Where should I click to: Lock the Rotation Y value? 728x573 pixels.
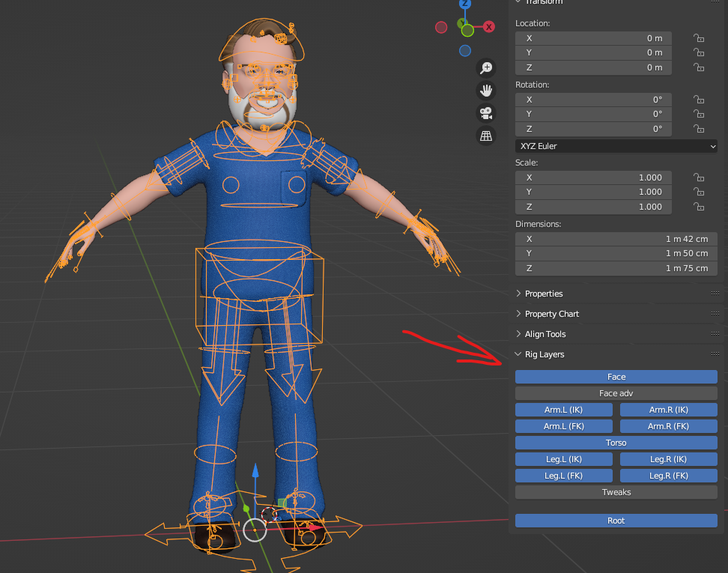click(699, 114)
